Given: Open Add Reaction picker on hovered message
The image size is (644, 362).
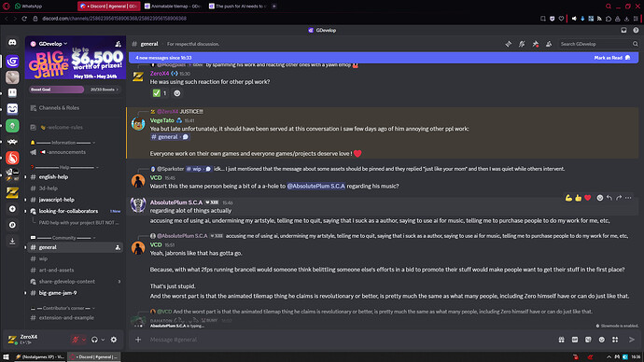Looking at the screenshot, I should pyautogui.click(x=599, y=198).
